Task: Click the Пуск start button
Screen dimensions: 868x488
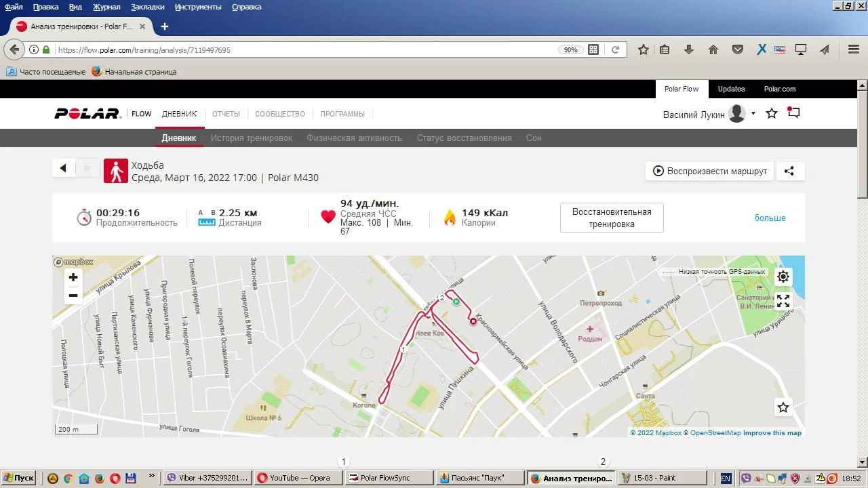Action: [19, 478]
